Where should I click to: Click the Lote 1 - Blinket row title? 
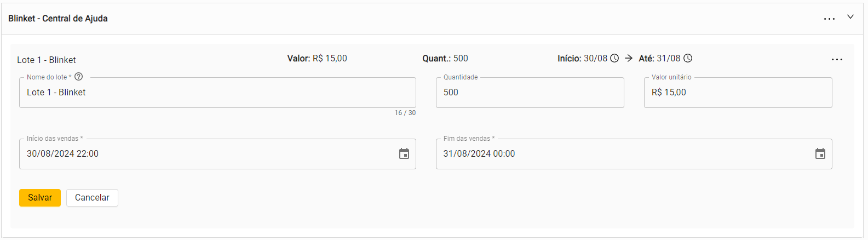(47, 60)
